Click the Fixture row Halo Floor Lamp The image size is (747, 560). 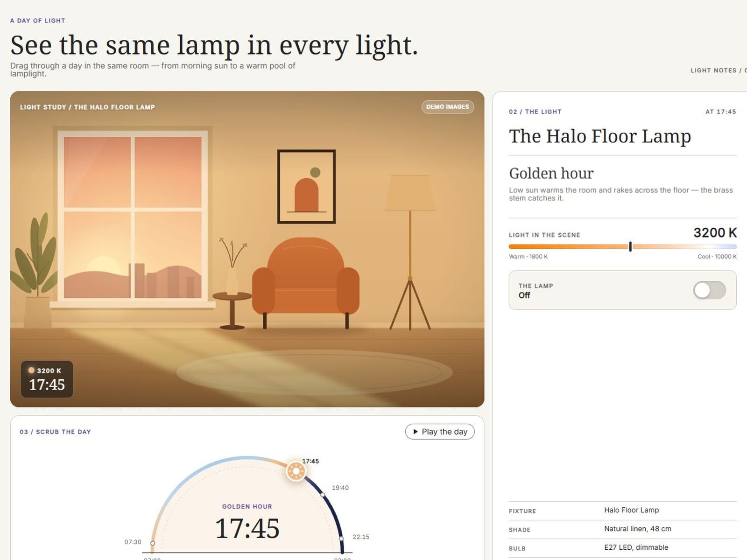[622, 511]
